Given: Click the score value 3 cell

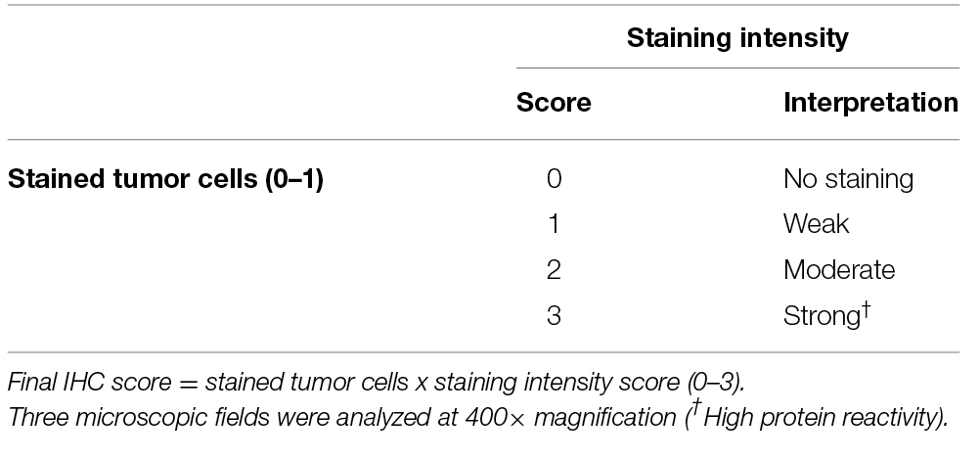Looking at the screenshot, I should click(556, 315).
